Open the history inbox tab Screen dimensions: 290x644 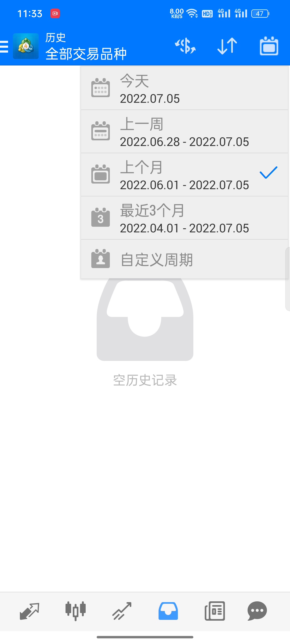click(x=168, y=611)
